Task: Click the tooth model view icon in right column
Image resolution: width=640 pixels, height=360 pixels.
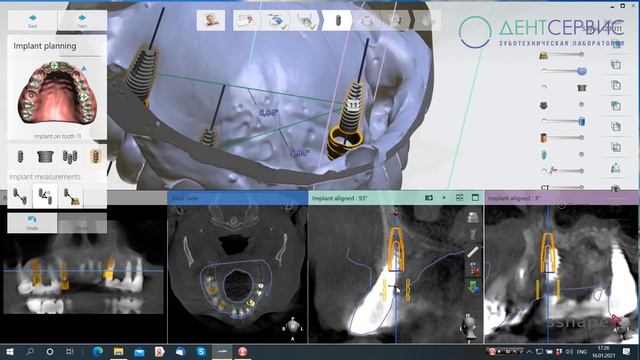Action: (616, 168)
